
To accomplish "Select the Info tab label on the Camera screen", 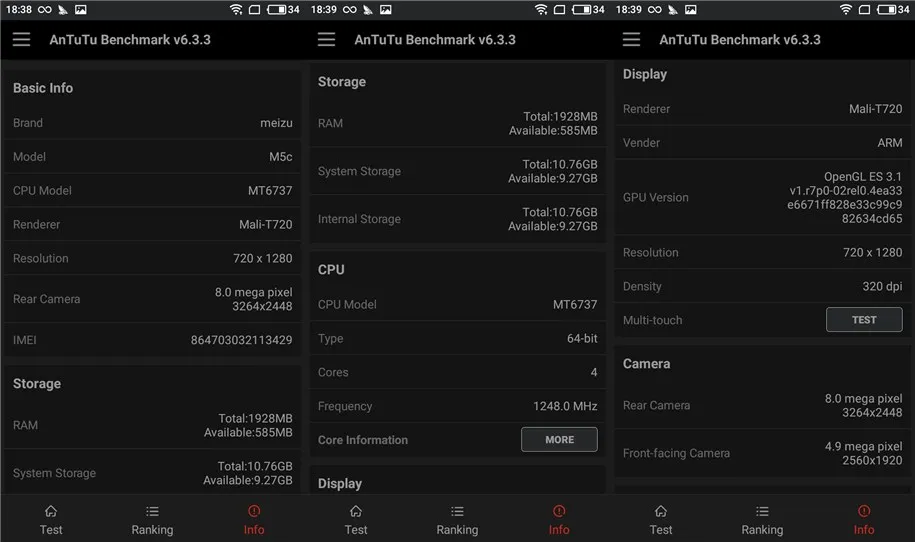I will coord(864,530).
